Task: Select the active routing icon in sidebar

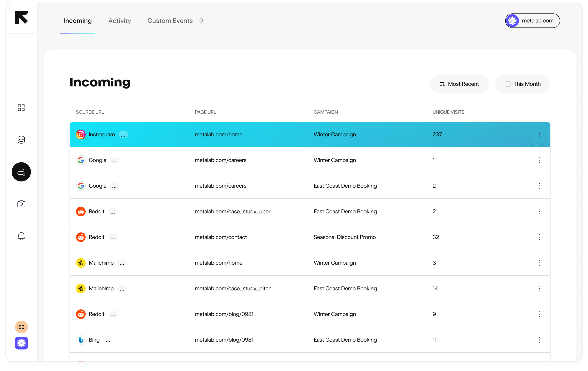Action: click(x=21, y=172)
